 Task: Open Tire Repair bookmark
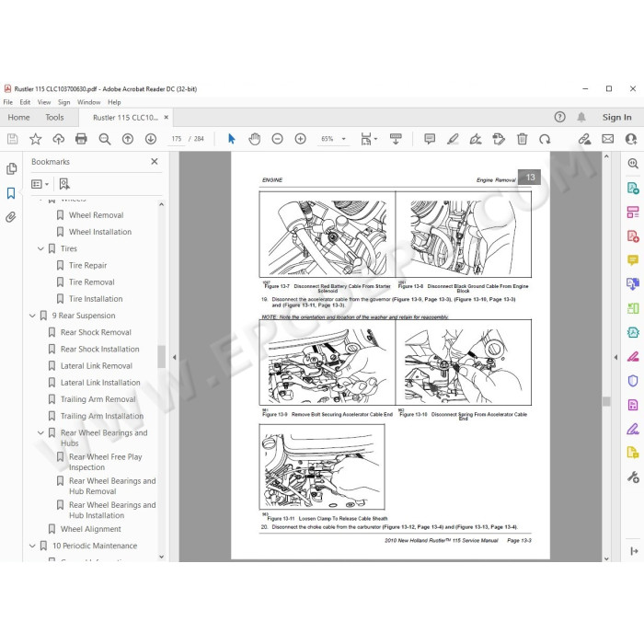[x=88, y=266]
